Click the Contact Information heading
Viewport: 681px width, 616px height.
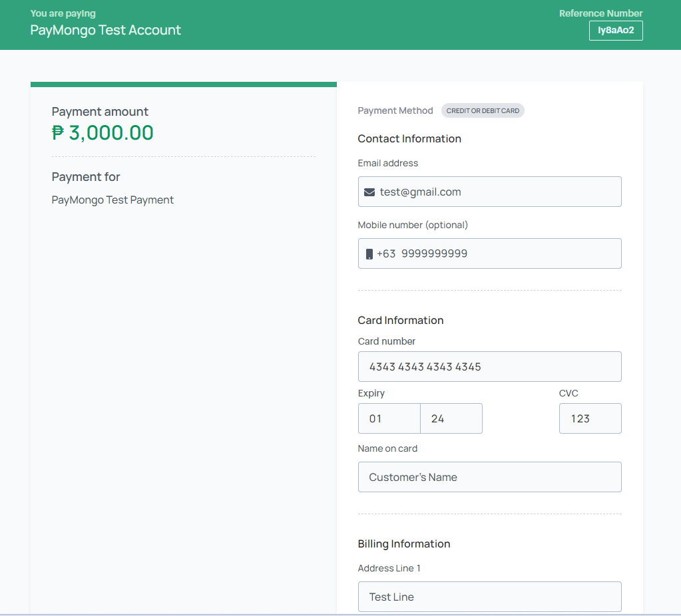click(409, 139)
